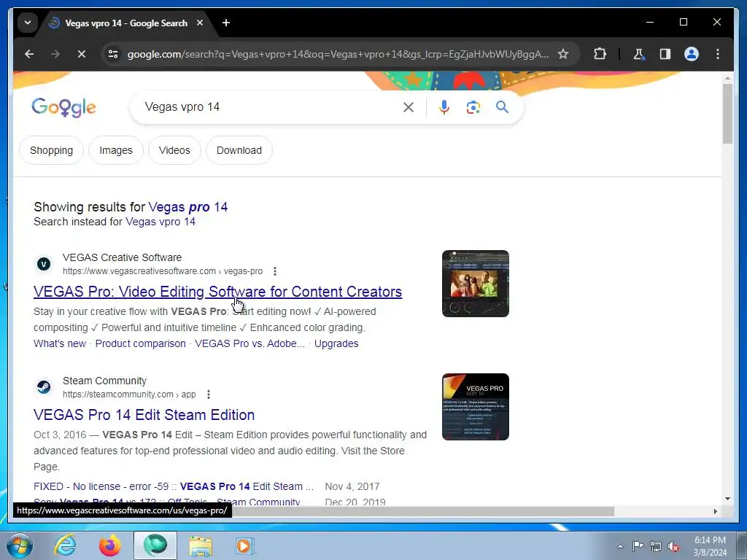747x560 pixels.
Task: Open the Product comparison sitelink
Action: coord(141,344)
